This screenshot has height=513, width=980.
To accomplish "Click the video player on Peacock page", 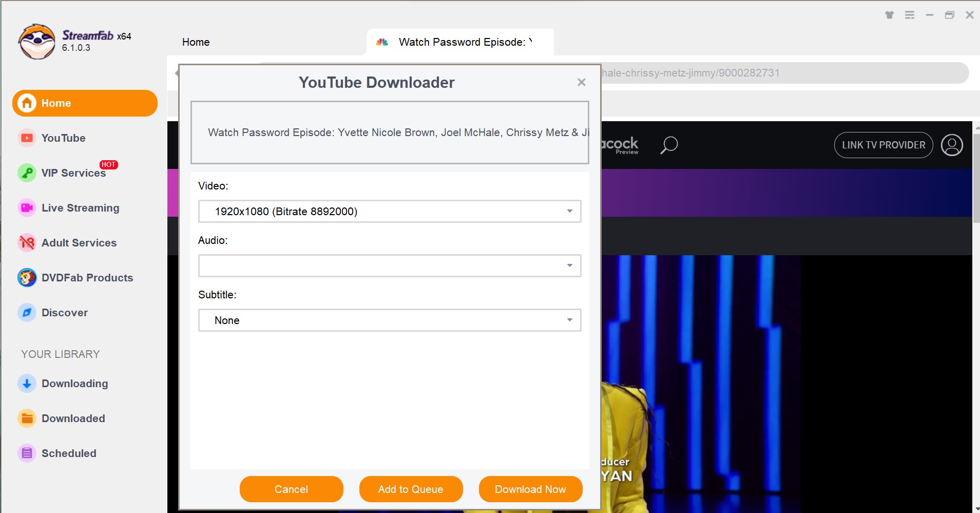I will (786, 384).
